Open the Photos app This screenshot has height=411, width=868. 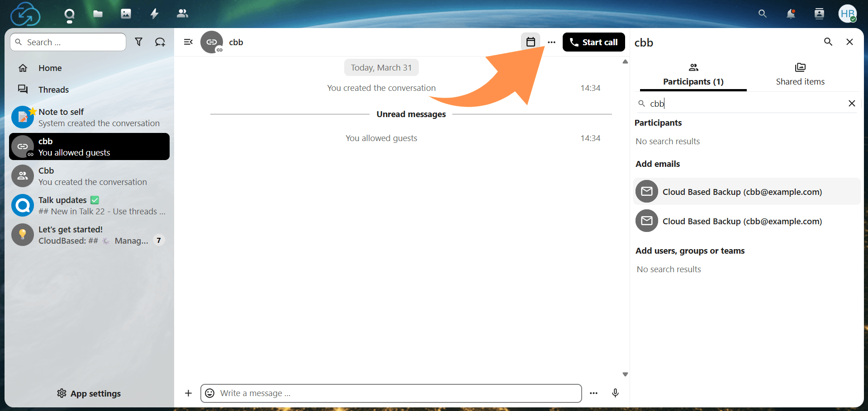click(x=126, y=14)
